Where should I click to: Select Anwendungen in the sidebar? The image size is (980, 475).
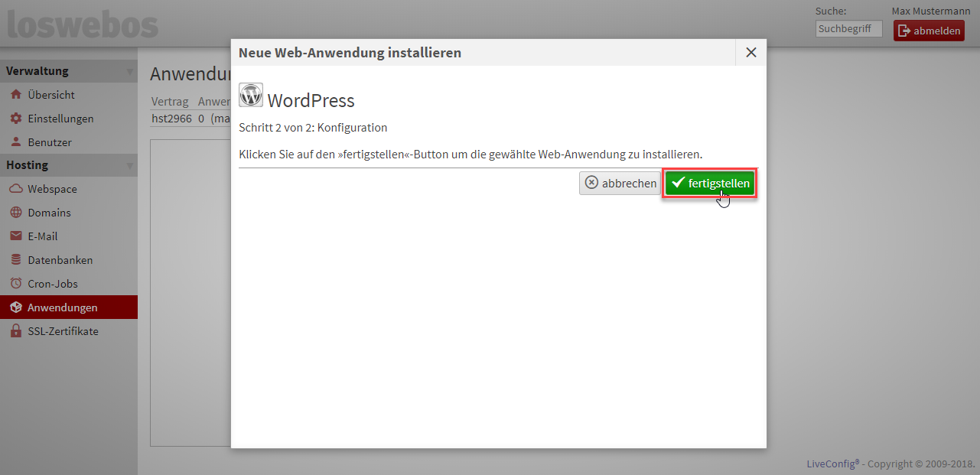(62, 307)
